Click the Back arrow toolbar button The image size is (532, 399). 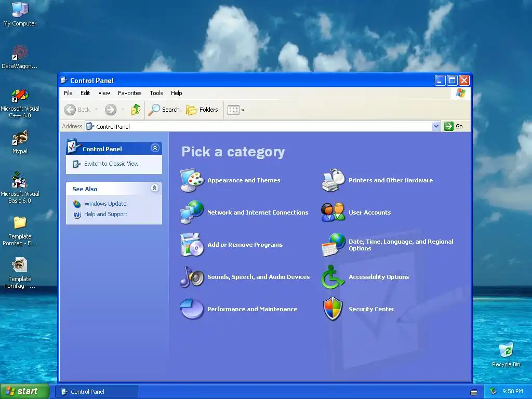point(78,110)
